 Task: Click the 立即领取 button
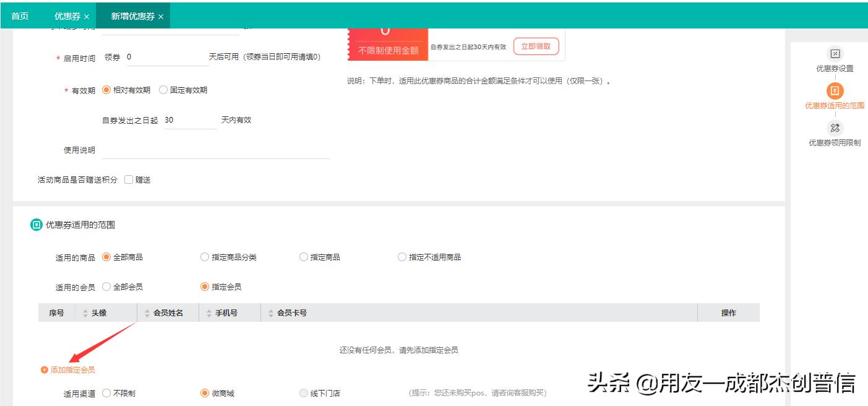click(536, 46)
